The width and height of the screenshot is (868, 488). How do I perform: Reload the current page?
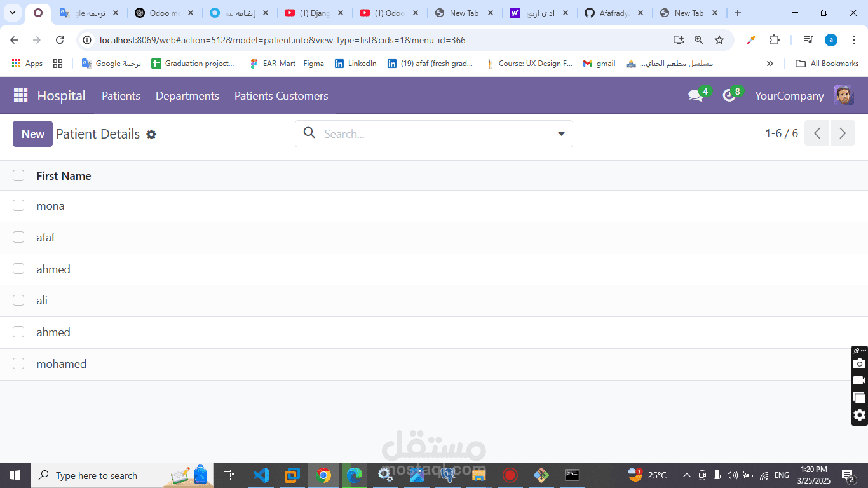click(60, 40)
